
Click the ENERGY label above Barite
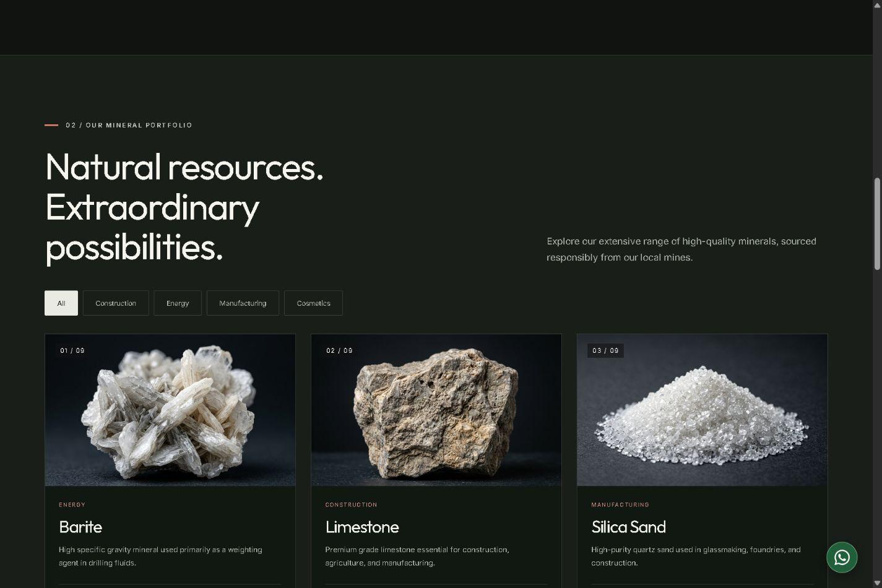72,505
